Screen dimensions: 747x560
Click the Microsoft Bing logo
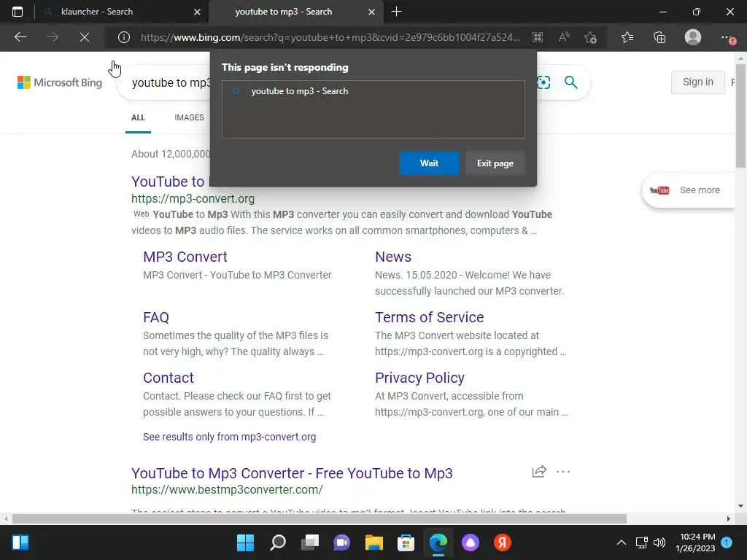pyautogui.click(x=60, y=82)
